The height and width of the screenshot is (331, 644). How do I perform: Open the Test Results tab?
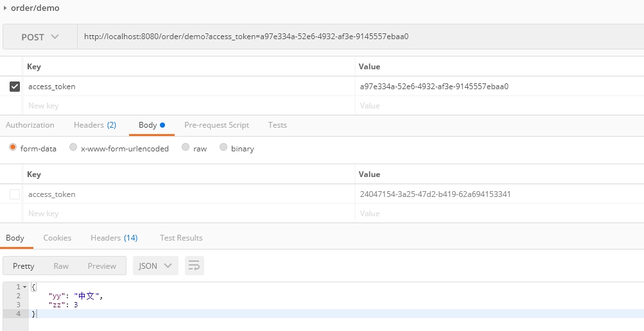(181, 238)
